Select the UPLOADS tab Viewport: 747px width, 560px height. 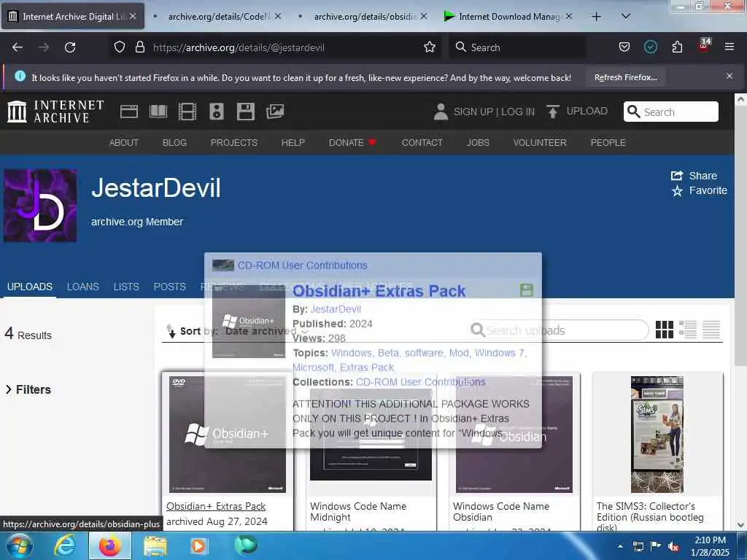pos(29,287)
